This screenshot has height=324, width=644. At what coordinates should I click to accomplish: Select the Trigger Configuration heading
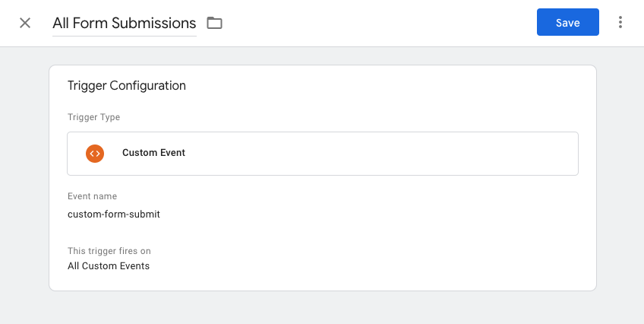pos(127,85)
